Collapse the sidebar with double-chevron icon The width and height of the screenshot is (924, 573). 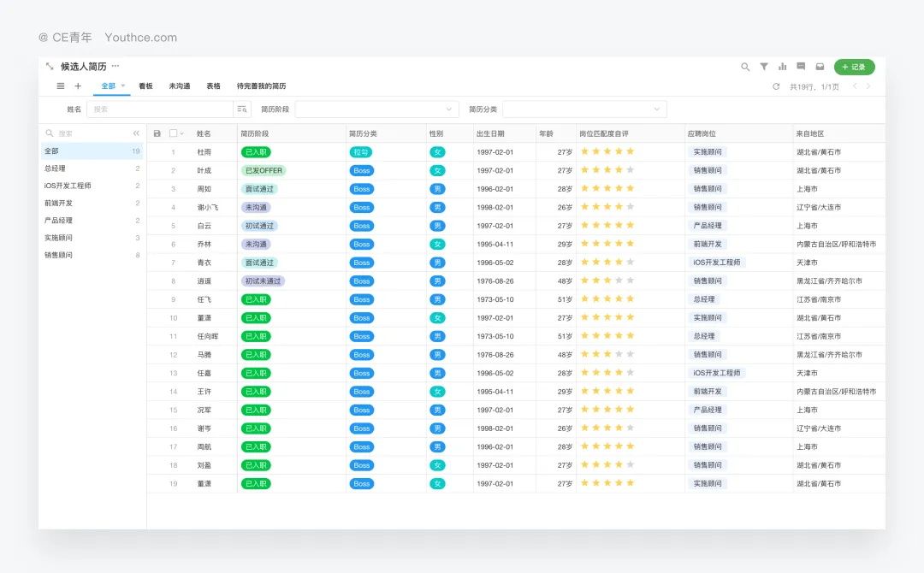point(136,133)
